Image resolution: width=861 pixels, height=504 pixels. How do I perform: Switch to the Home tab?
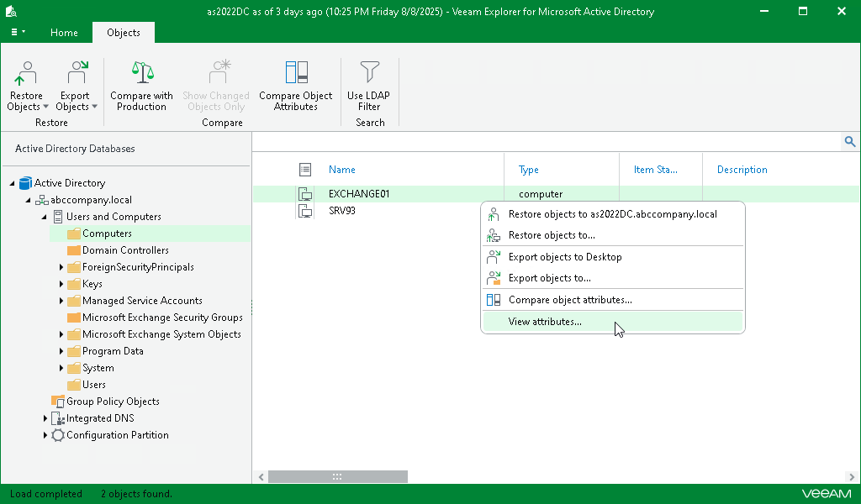pyautogui.click(x=64, y=33)
